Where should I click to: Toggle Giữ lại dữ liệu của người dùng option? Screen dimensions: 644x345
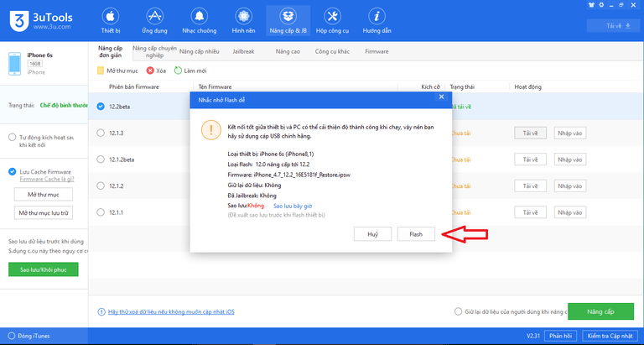(458, 311)
